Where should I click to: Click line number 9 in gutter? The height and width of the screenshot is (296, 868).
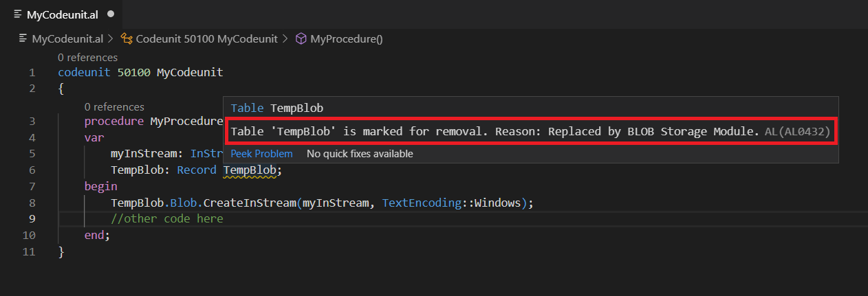(x=32, y=218)
